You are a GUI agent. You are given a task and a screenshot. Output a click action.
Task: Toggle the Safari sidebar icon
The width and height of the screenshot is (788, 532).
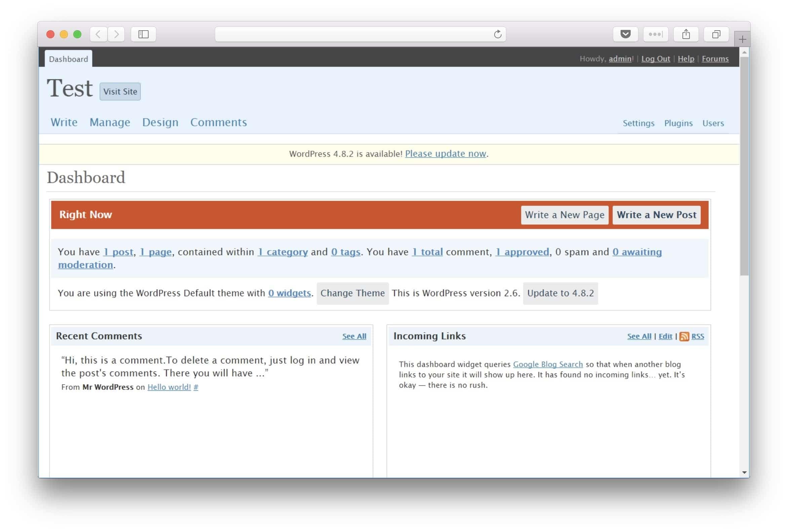click(144, 34)
